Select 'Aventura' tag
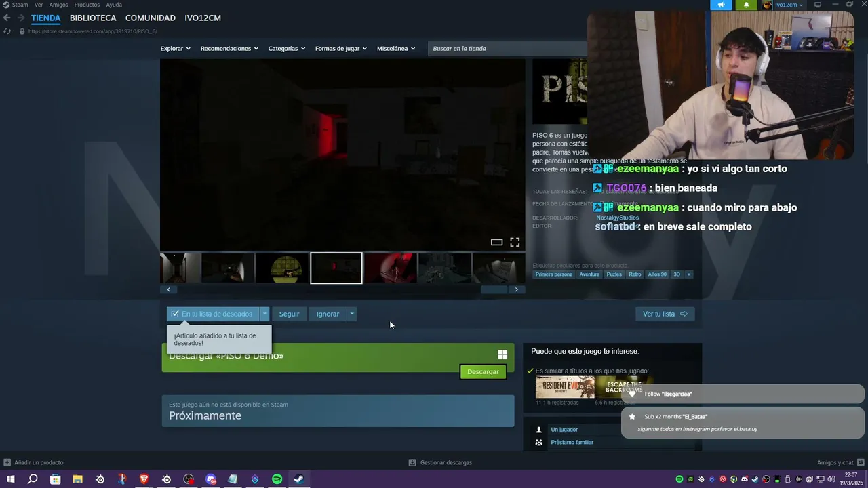868x488 pixels. [x=589, y=274]
